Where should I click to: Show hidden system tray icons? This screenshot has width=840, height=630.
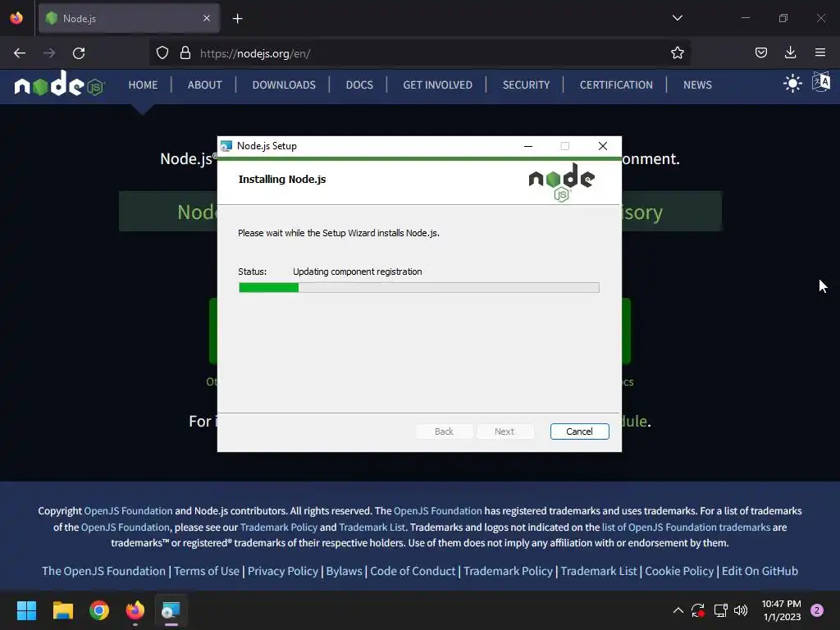(x=678, y=610)
